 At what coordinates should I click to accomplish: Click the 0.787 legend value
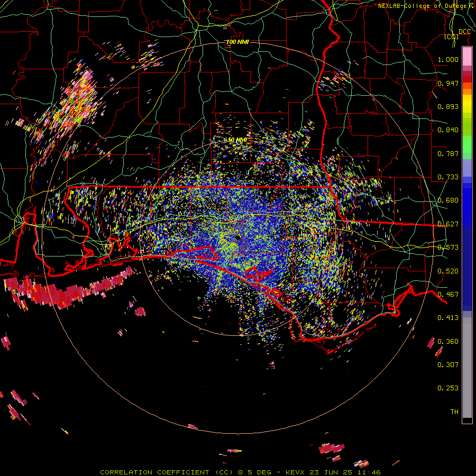448,153
